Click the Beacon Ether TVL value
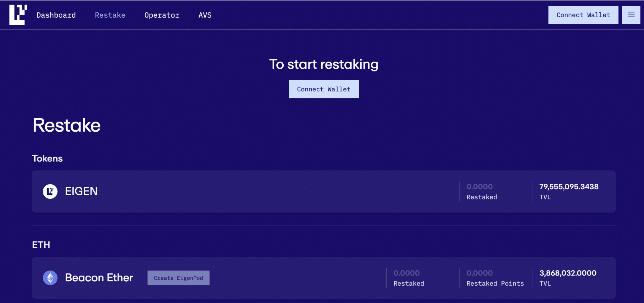Viewport: 644px width, 303px height. coord(567,273)
